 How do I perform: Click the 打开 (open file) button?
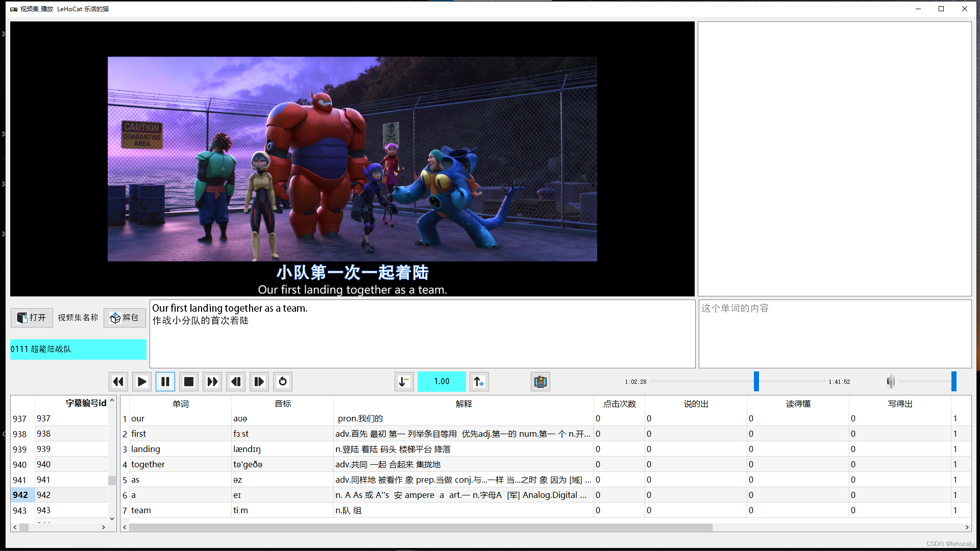coord(31,317)
